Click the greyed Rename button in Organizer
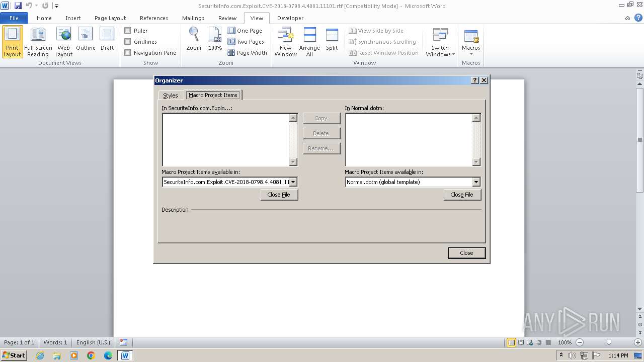Image resolution: width=644 pixels, height=362 pixels. pyautogui.click(x=321, y=148)
